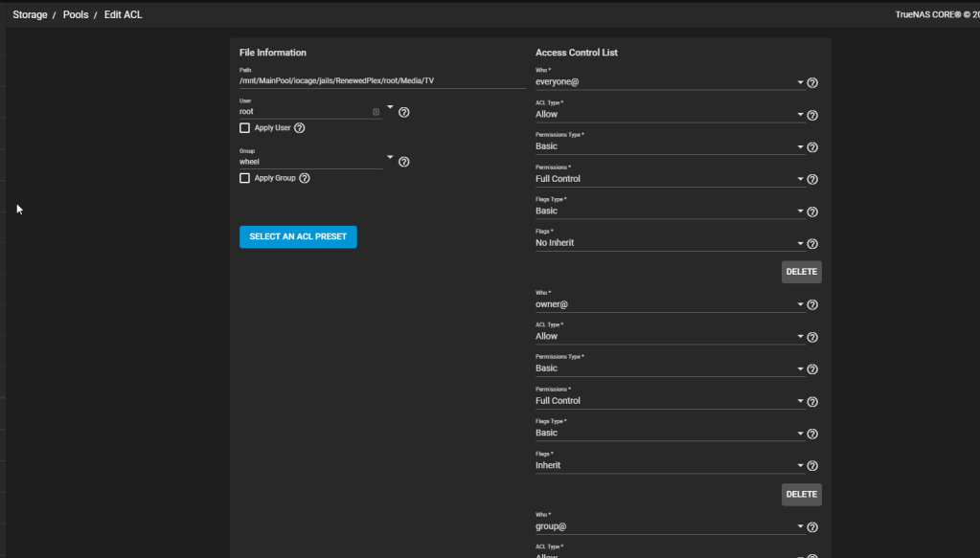Show help for everyone@ Who field
980x558 pixels.
tap(812, 83)
